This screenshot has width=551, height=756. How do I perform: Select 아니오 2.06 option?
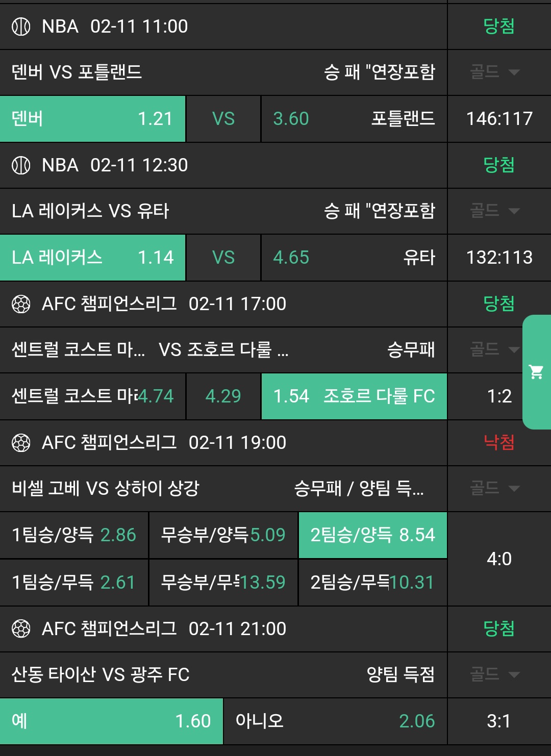335,721
